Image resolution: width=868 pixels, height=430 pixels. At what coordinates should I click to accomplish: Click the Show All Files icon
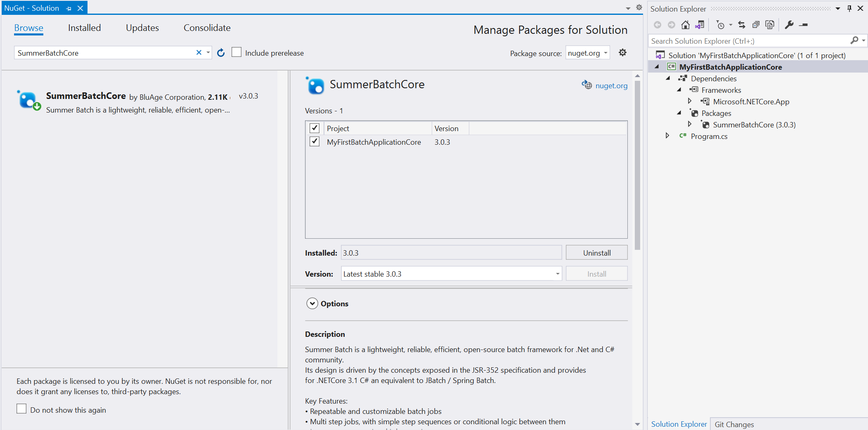tap(770, 25)
